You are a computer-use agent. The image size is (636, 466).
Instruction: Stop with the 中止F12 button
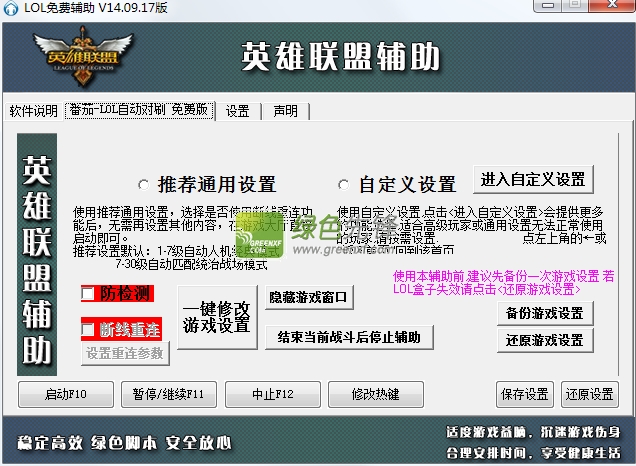coord(273,394)
